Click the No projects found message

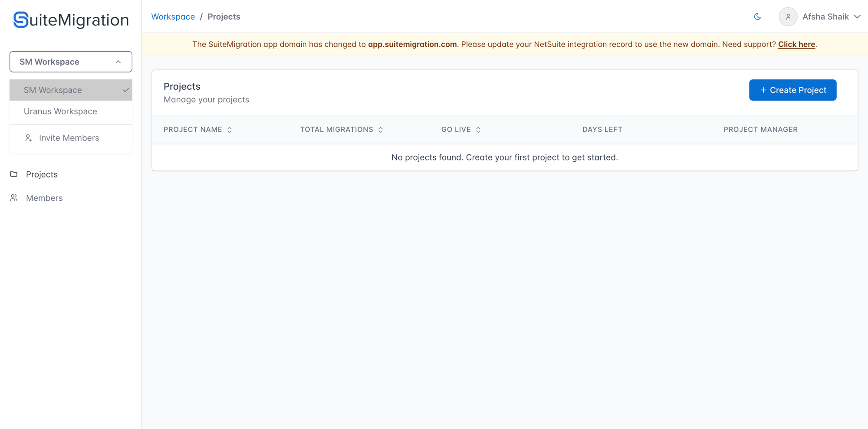(x=504, y=157)
